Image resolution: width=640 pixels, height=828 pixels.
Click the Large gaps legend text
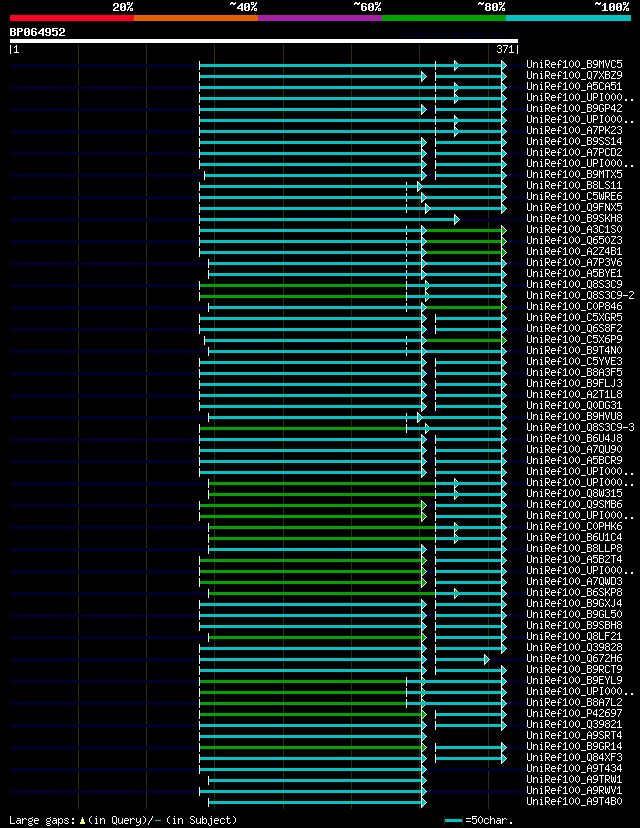click(x=123, y=821)
